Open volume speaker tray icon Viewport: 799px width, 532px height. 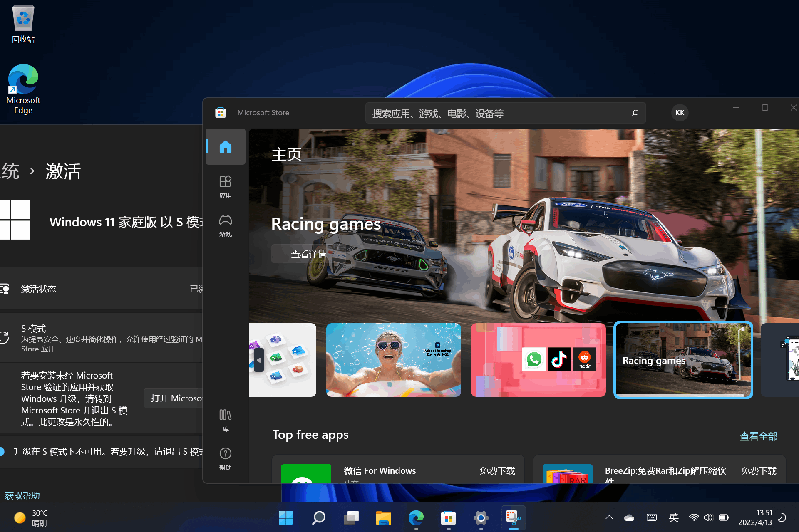click(x=708, y=517)
